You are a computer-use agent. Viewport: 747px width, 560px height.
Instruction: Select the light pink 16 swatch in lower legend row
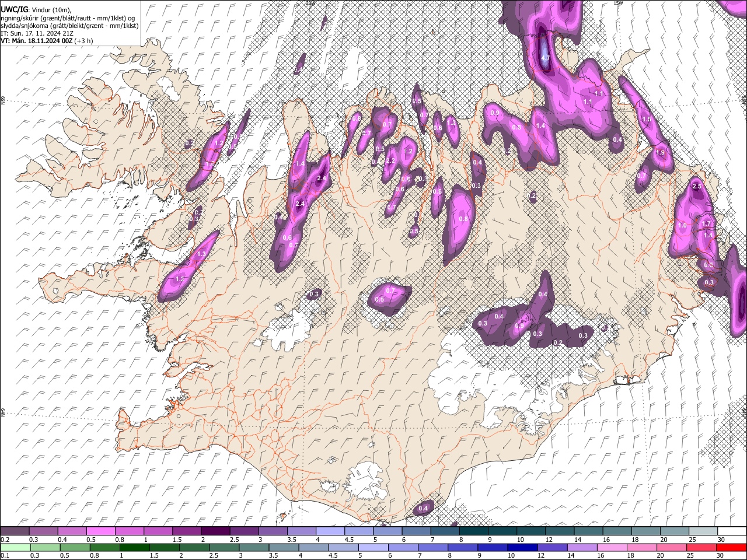(x=613, y=548)
